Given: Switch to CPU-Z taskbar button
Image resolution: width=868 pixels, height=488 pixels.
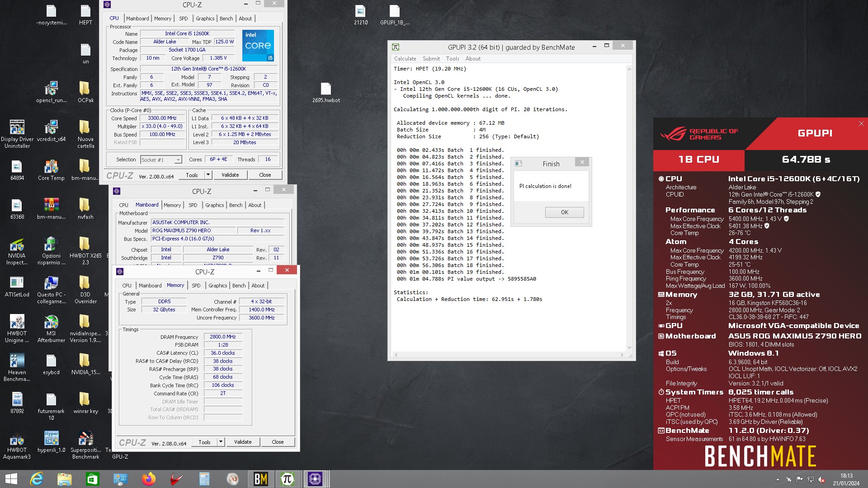Looking at the screenshot, I should (x=315, y=479).
